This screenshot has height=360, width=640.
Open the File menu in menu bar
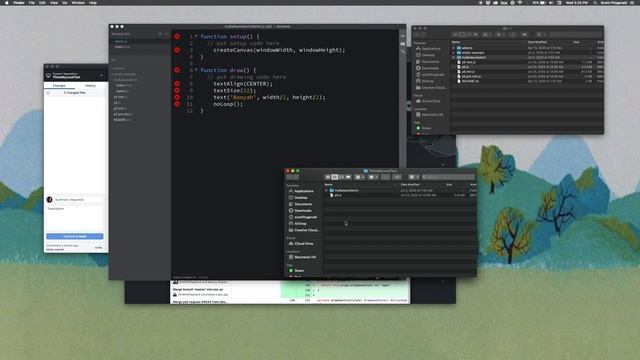[31, 2]
